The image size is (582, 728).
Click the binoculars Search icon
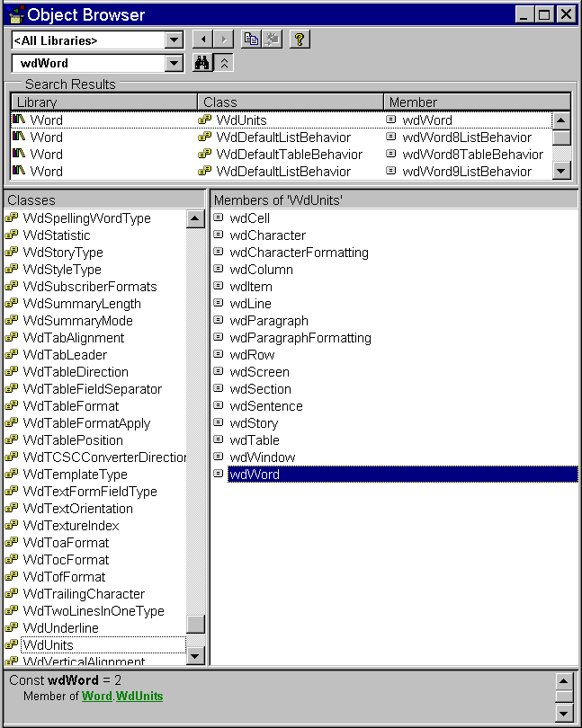click(202, 63)
